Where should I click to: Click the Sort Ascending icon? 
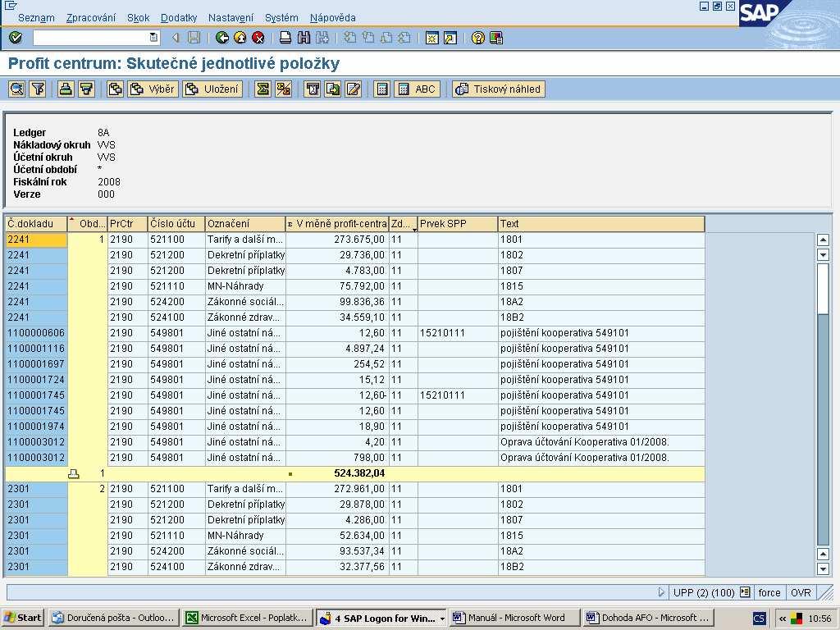coord(66,89)
